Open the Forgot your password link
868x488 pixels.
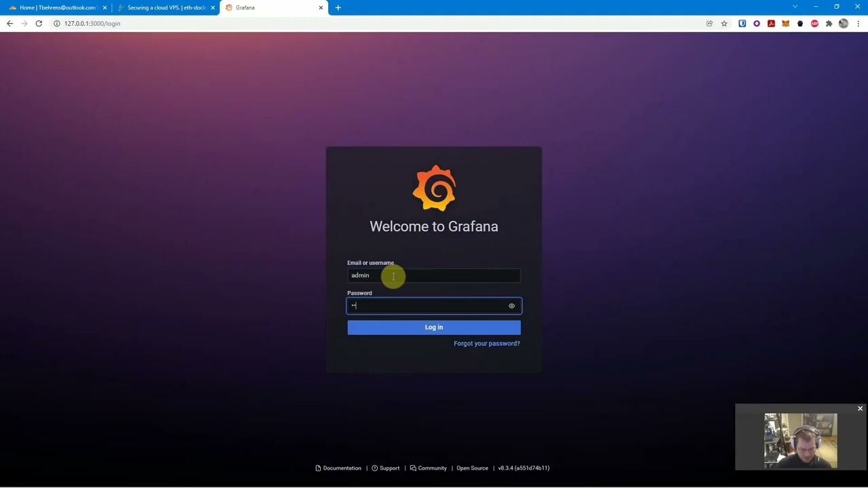(487, 344)
